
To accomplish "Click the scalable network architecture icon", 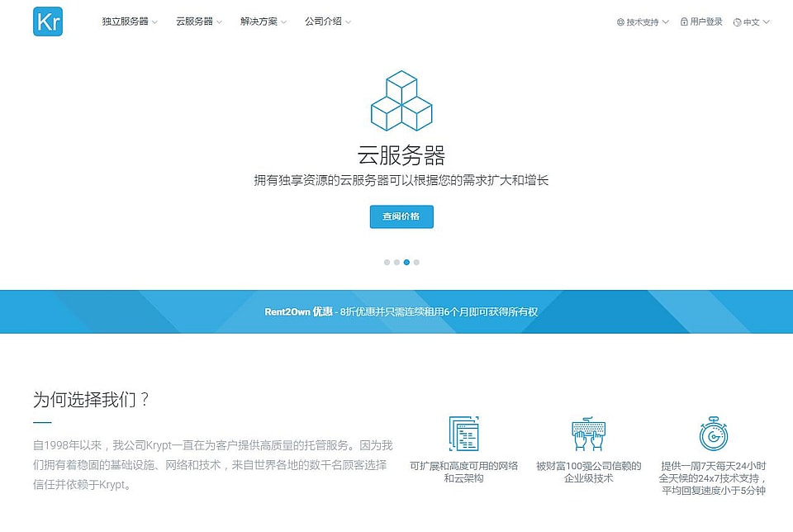I will (463, 434).
